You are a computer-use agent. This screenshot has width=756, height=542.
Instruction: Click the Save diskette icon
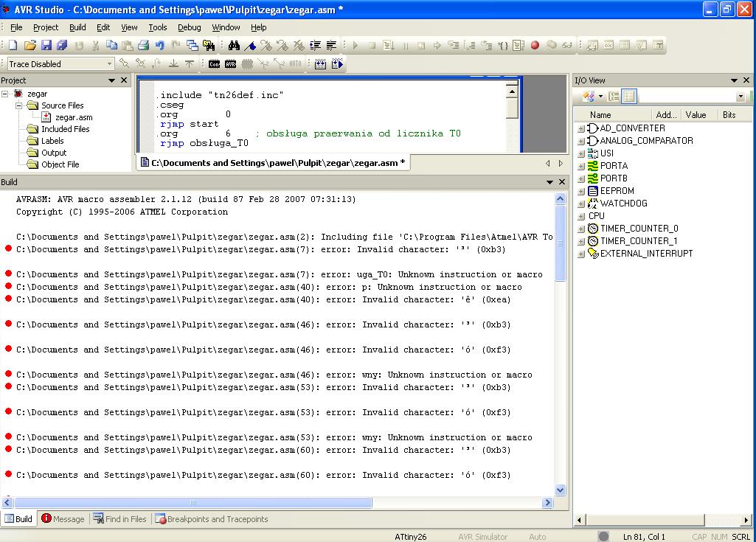coord(46,45)
